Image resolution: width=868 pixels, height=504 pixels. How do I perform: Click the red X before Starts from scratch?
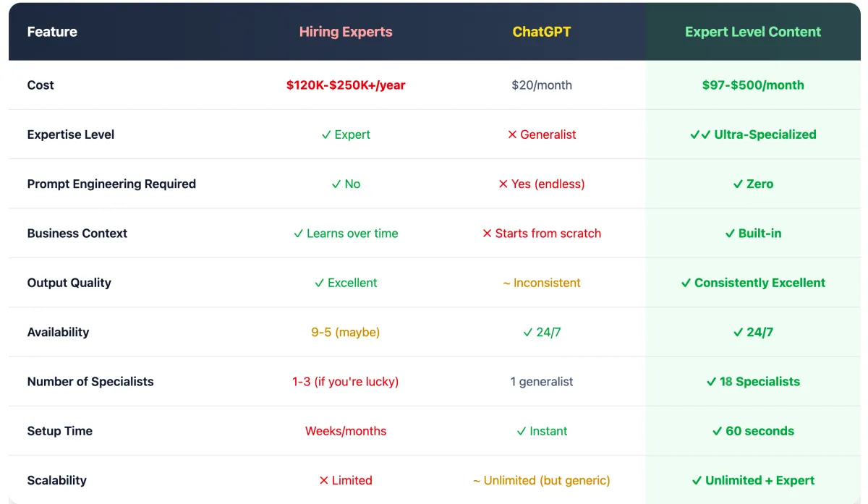pos(488,234)
